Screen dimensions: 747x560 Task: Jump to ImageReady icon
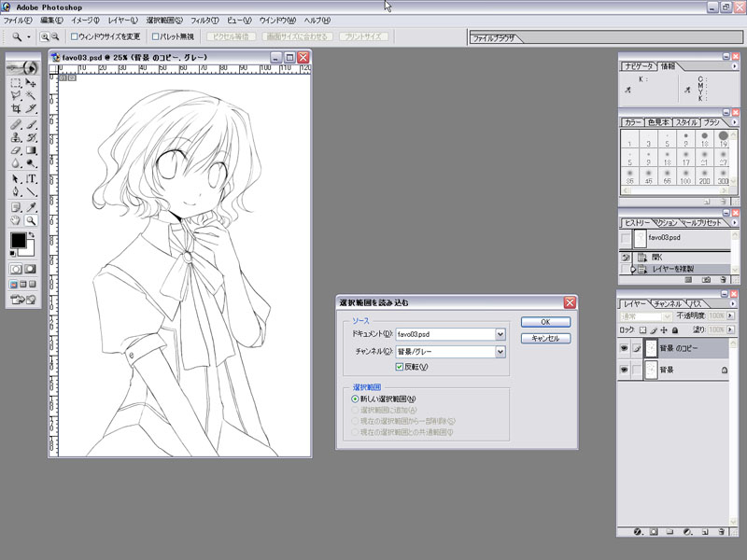click(x=23, y=300)
